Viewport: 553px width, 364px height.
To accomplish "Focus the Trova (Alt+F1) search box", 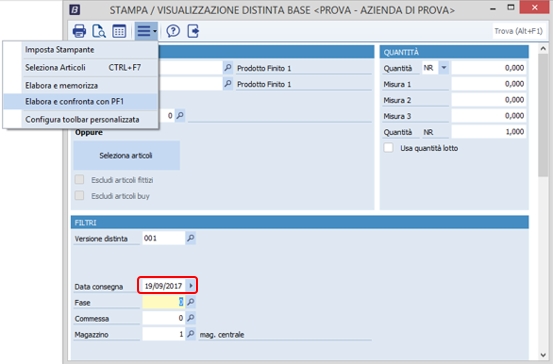I will pos(518,31).
